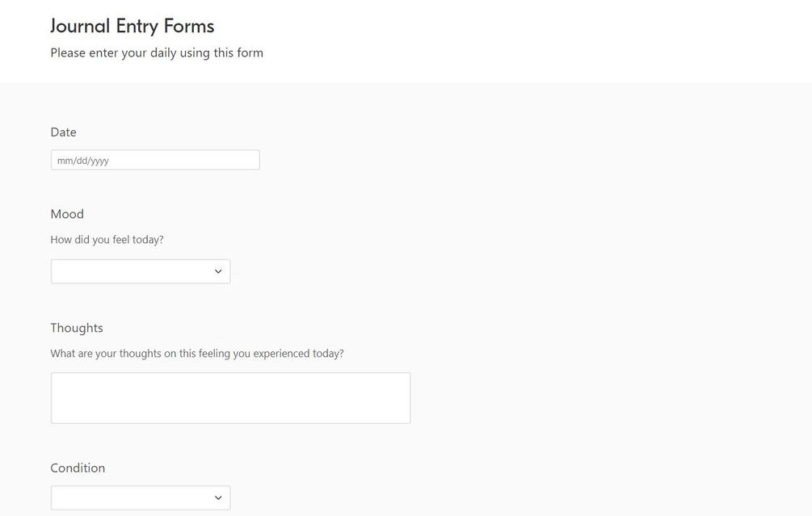Click the Date label
Screen dimensions: 812x516
coord(63,132)
